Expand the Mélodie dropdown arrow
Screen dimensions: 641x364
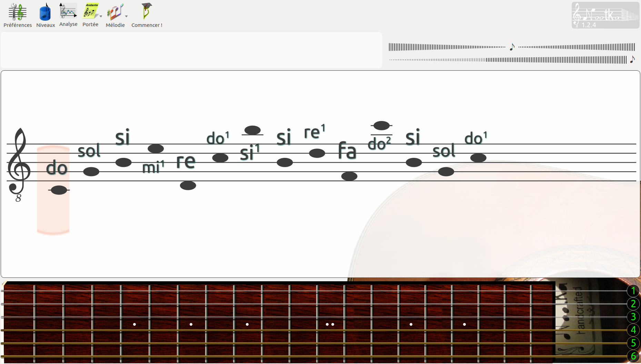coord(127,16)
